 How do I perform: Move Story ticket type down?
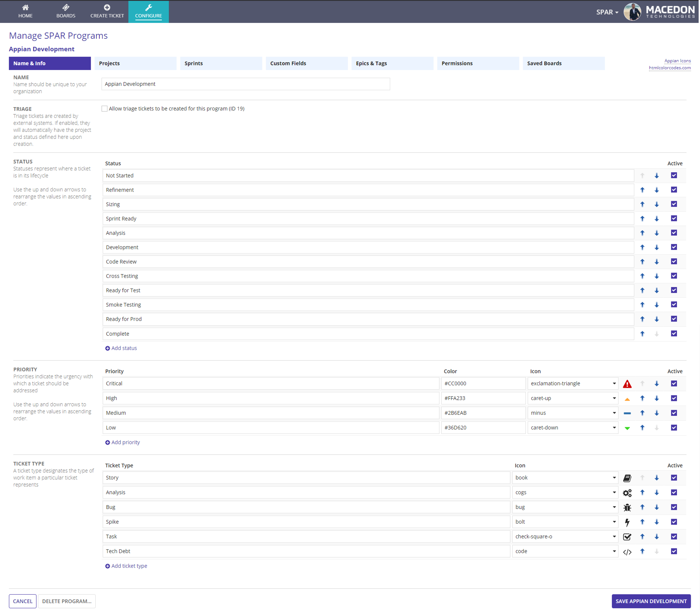point(656,478)
